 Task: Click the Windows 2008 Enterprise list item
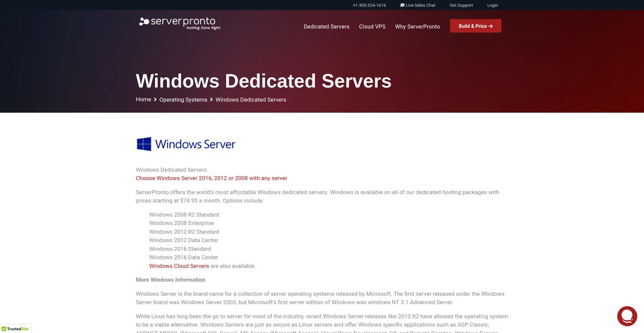coord(181,223)
